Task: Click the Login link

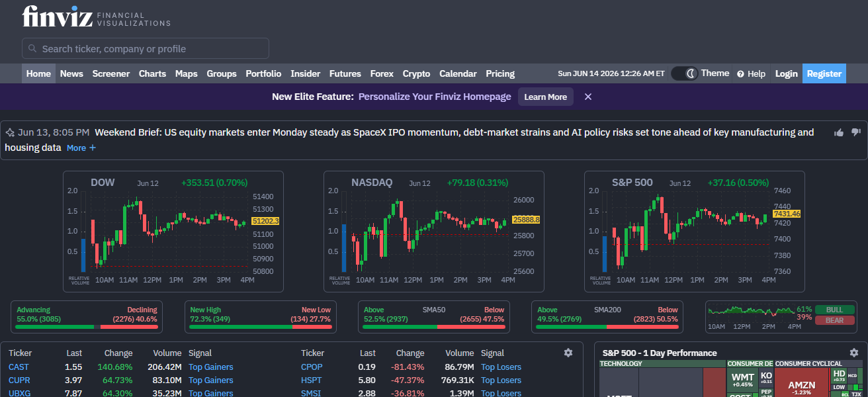Action: coord(786,73)
